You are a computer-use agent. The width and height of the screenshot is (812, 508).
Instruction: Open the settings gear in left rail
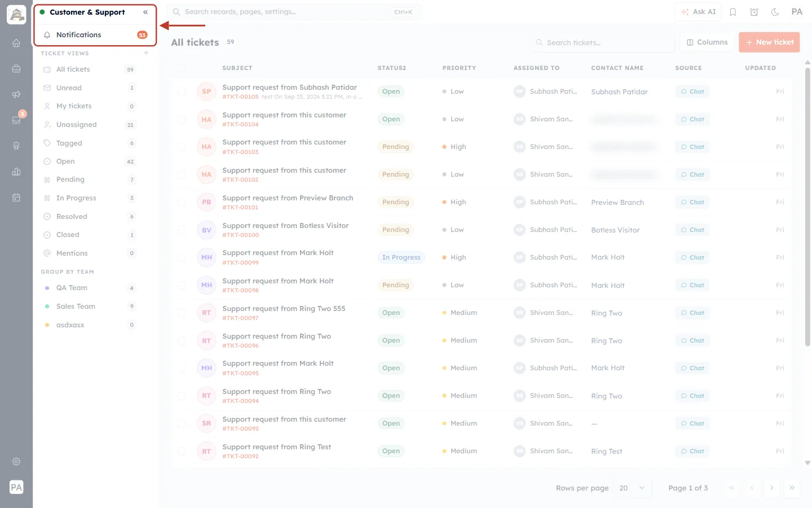[x=16, y=462]
